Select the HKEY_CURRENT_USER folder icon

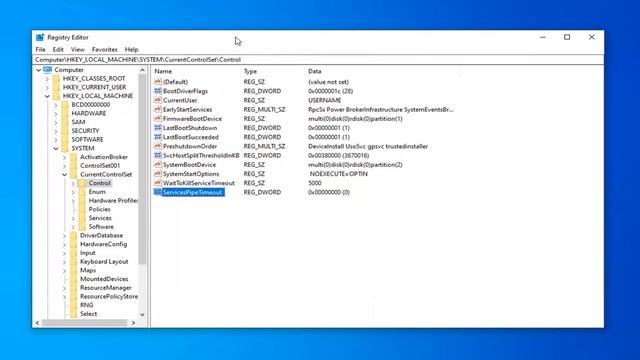(x=56, y=87)
